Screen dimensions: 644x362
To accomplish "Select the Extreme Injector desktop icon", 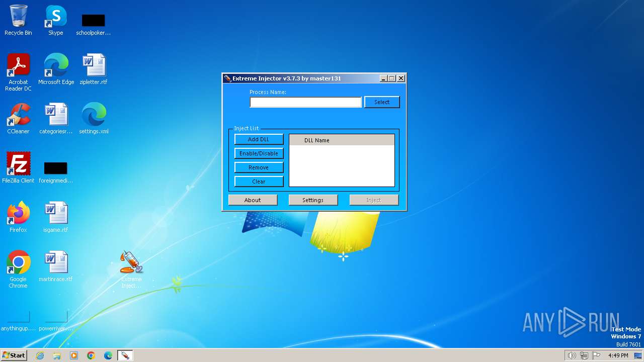I will pos(131,269).
